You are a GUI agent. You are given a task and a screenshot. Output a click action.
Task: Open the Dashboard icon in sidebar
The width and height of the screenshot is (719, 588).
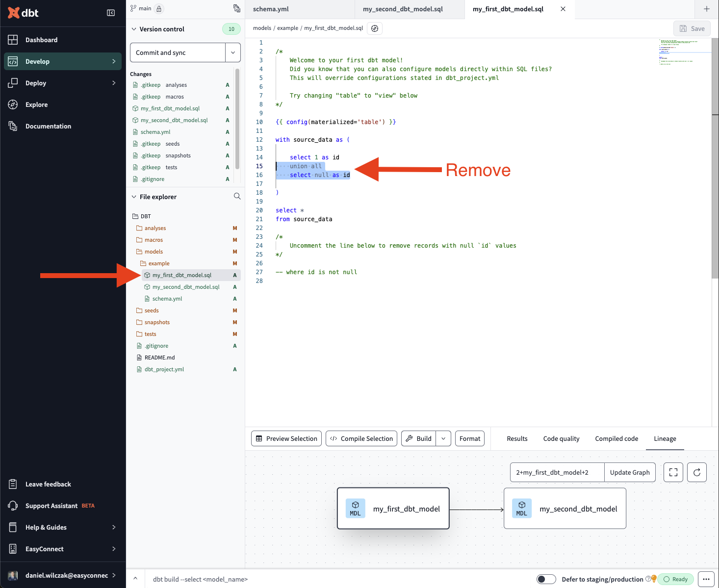(x=13, y=40)
